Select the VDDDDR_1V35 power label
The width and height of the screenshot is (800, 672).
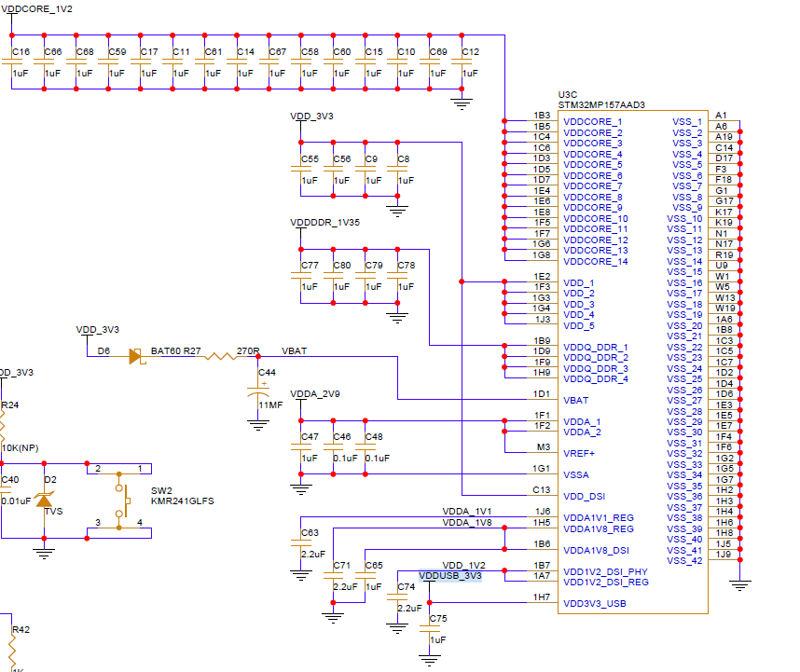[324, 223]
